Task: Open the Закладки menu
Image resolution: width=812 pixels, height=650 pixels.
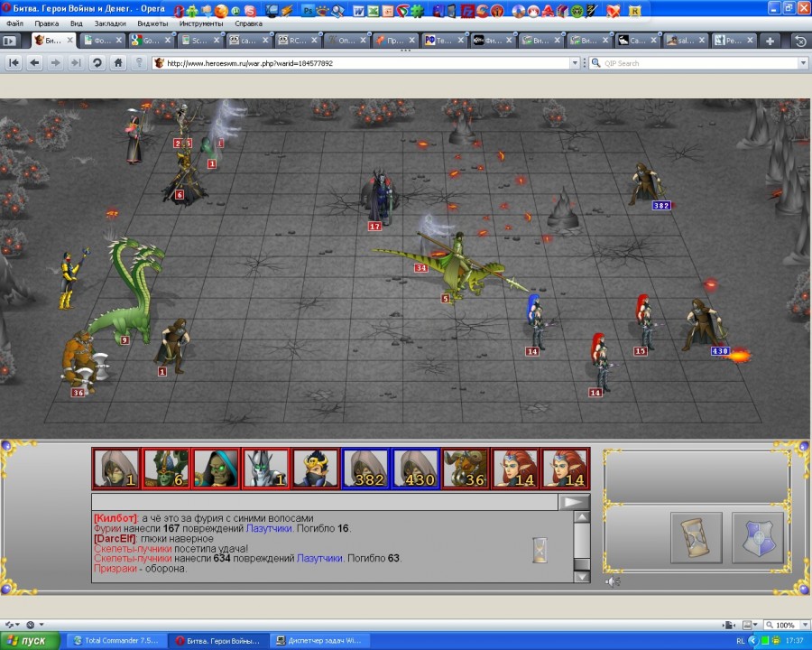Action: coord(110,23)
